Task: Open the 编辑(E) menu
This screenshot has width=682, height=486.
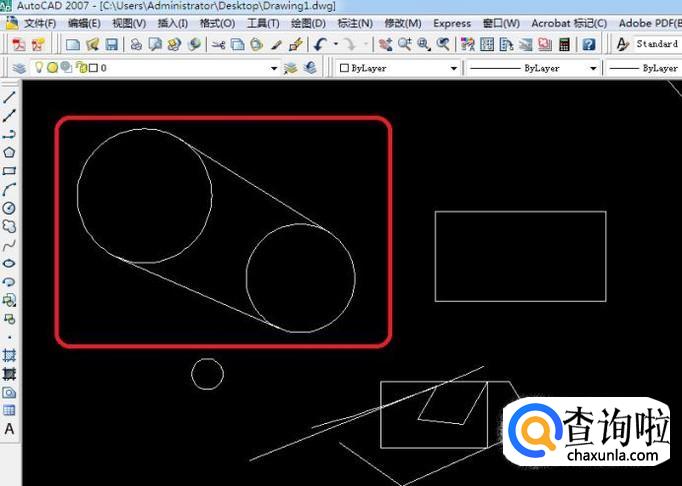Action: pos(84,23)
